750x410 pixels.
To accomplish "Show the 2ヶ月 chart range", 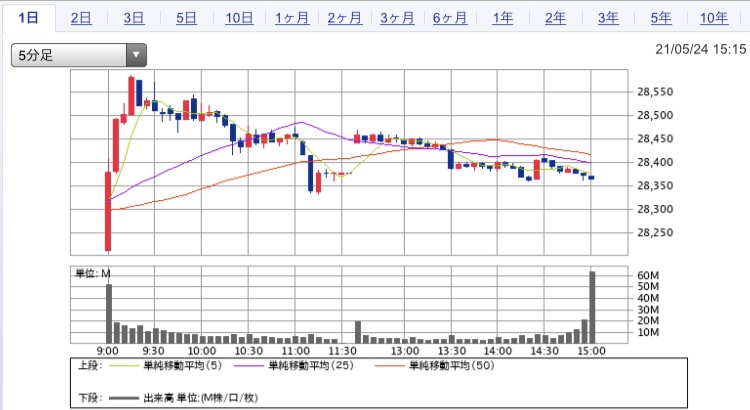I will pyautogui.click(x=344, y=18).
